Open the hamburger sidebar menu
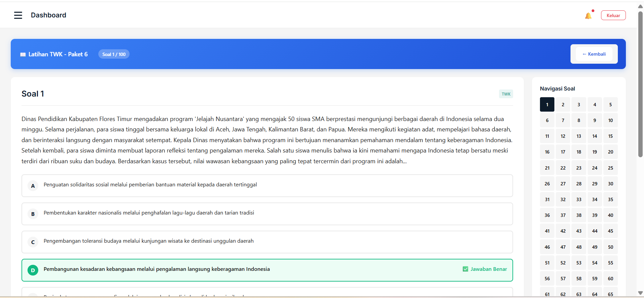 (x=18, y=15)
